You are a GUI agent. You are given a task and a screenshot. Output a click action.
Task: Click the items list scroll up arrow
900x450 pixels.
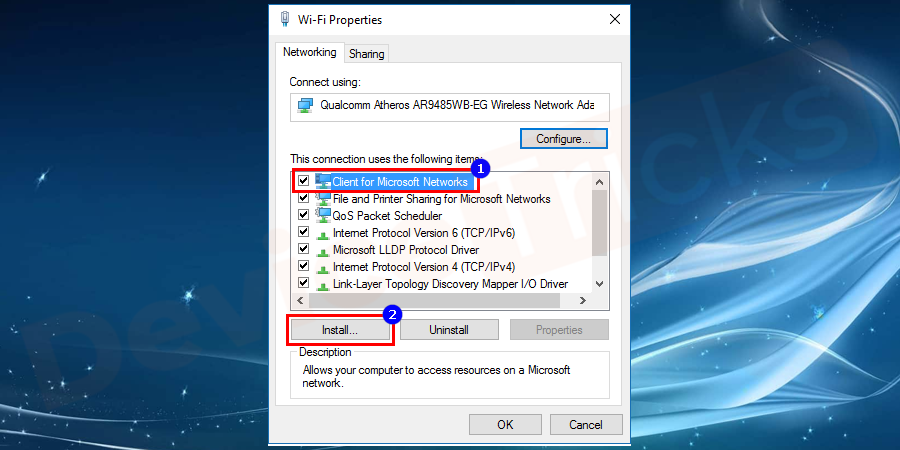tap(599, 183)
